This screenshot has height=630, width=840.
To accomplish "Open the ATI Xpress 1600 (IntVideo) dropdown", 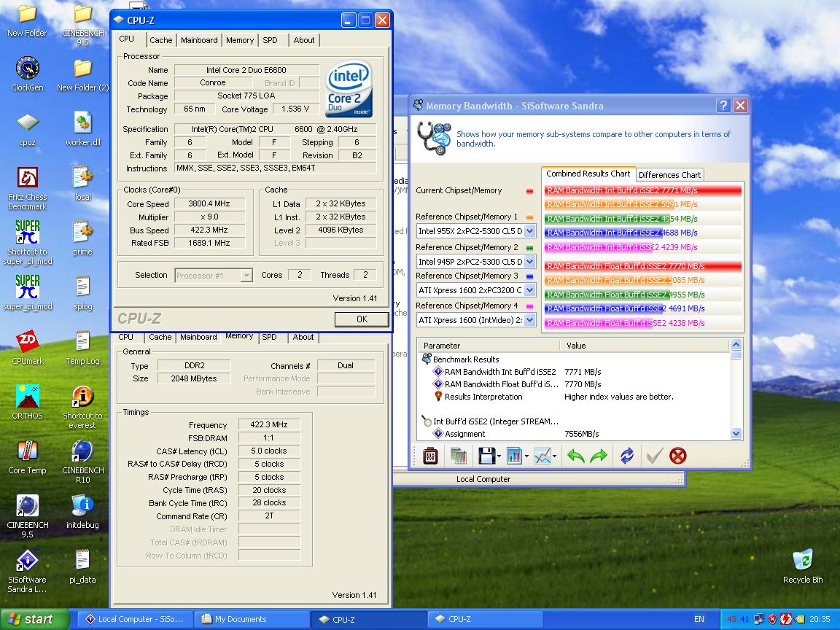I will pos(530,320).
